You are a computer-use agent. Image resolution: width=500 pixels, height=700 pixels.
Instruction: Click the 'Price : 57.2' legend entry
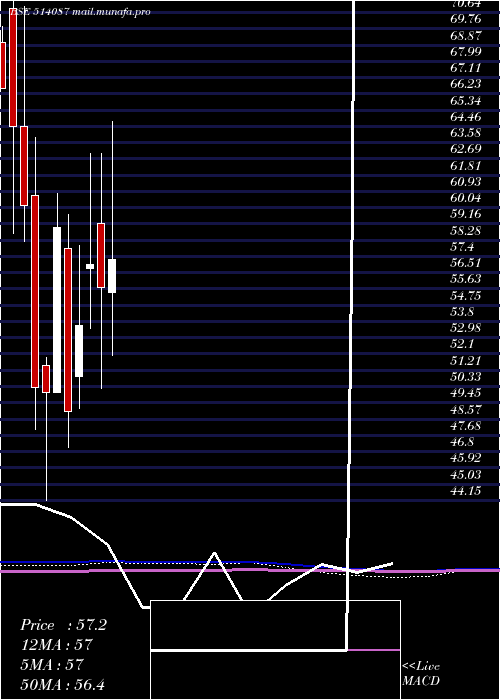(x=63, y=625)
